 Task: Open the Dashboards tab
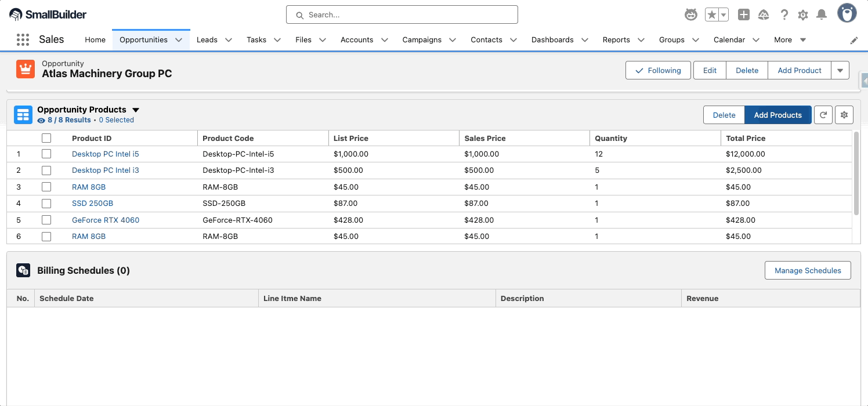click(x=552, y=40)
